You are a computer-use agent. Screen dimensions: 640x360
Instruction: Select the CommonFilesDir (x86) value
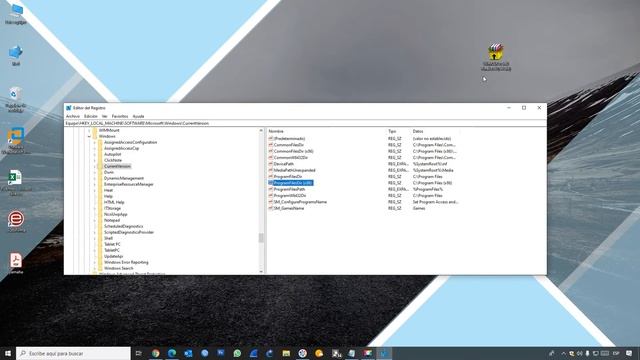pos(293,151)
